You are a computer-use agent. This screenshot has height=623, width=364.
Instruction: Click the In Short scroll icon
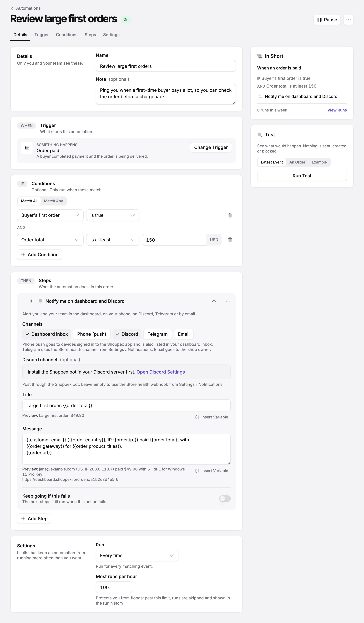[x=260, y=56]
